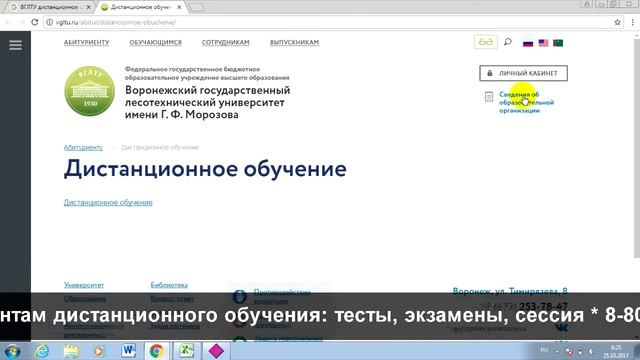Screen dimensions: 640x360
Task: Click the ВГЛТУ 1930 university logo
Action: coord(89,91)
